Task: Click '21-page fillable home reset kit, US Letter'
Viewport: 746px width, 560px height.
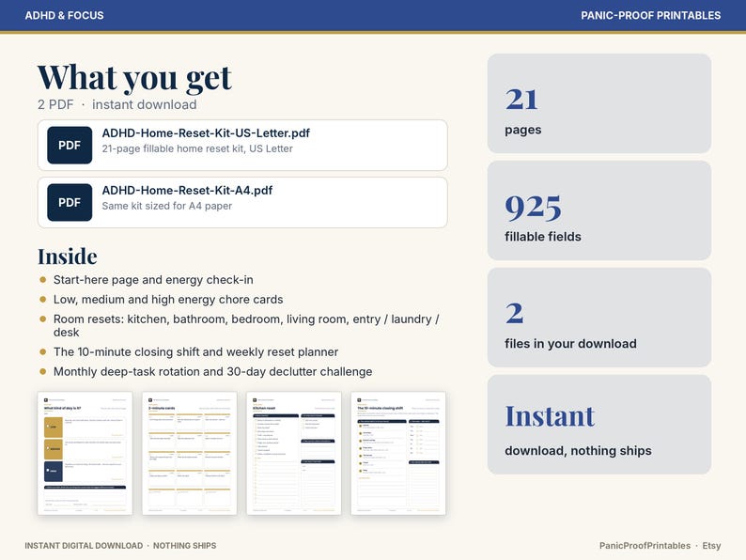Action: (x=197, y=148)
